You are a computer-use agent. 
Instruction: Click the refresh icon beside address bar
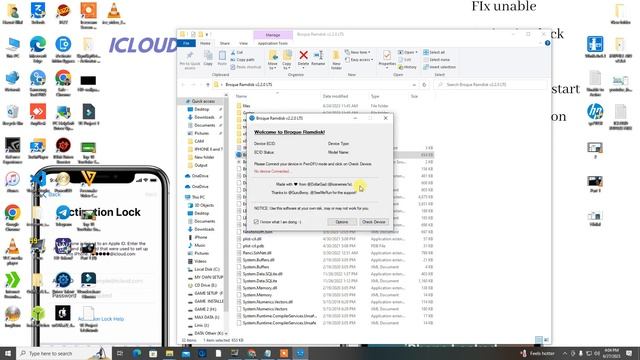pyautogui.click(x=424, y=84)
